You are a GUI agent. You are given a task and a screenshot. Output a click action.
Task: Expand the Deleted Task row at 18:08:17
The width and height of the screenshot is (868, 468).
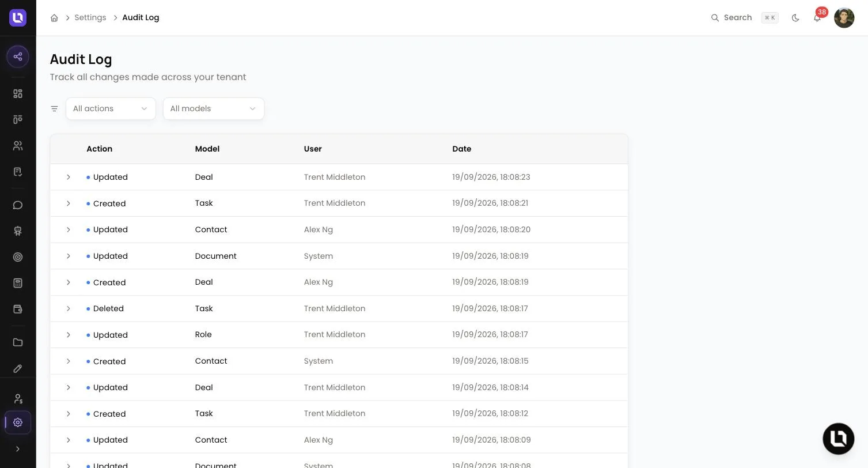pos(68,308)
